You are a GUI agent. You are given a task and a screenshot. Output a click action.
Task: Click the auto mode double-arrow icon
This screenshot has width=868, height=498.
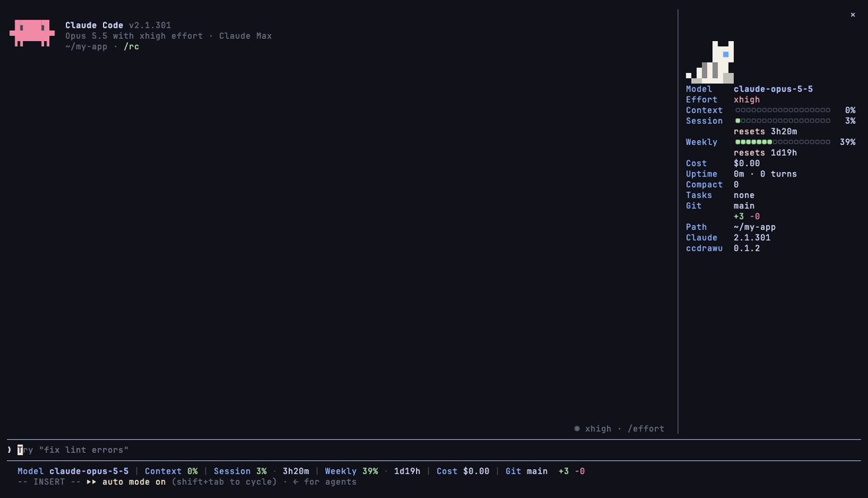92,482
